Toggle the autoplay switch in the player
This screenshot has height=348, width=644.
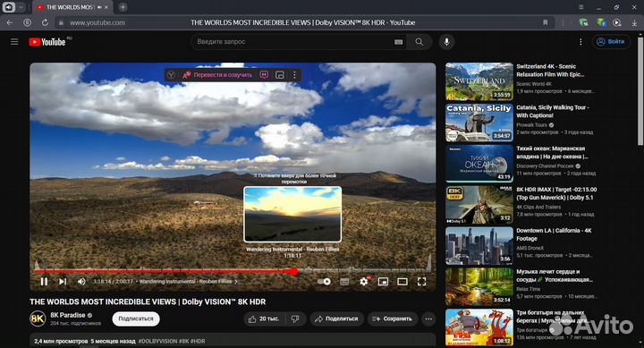click(x=324, y=282)
